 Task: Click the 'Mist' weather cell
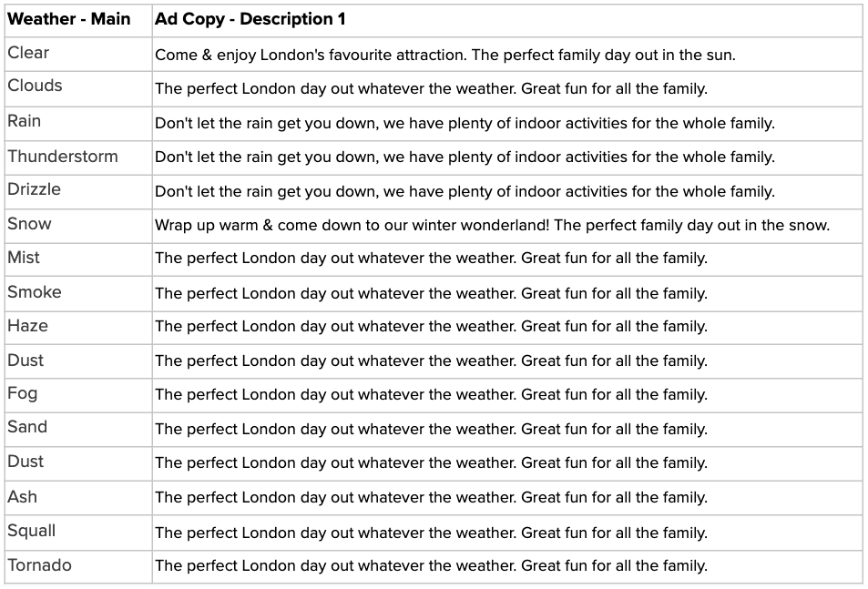(x=78, y=259)
